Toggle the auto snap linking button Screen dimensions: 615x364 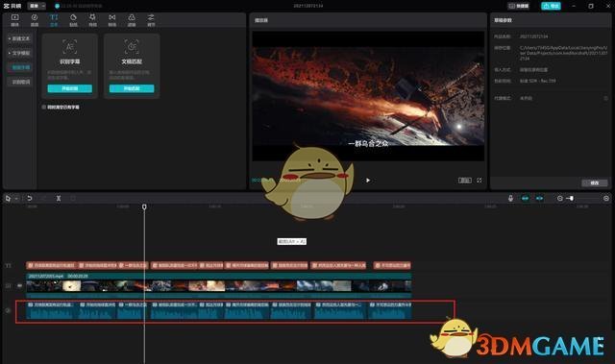point(540,198)
